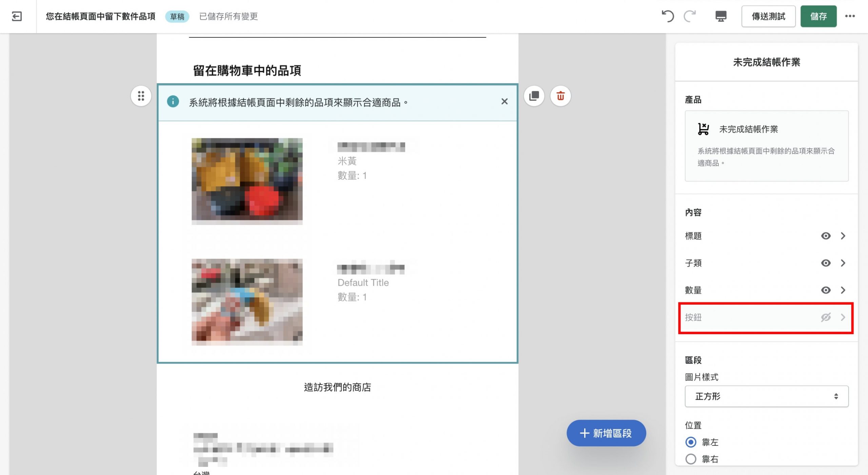Image resolution: width=868 pixels, height=475 pixels.
Task: Click the redo arrow icon
Action: pyautogui.click(x=690, y=16)
